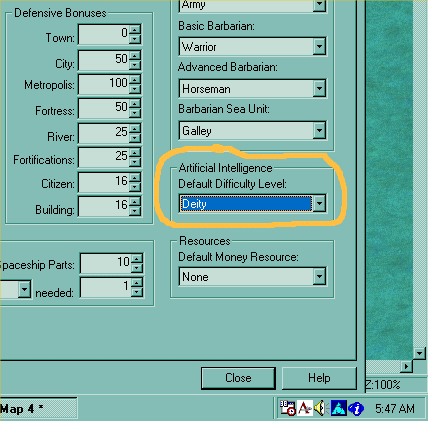Click the highlighted Deity difficulty value

(x=246, y=203)
